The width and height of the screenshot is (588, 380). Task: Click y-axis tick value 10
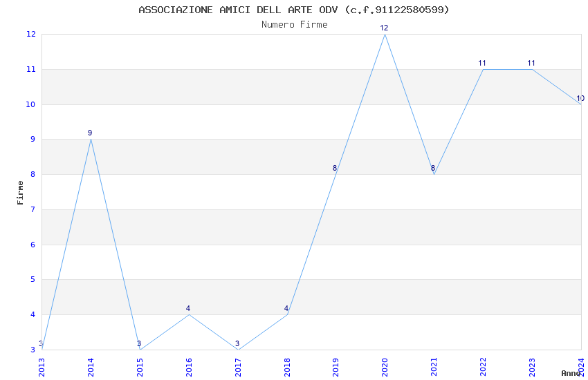[30, 104]
